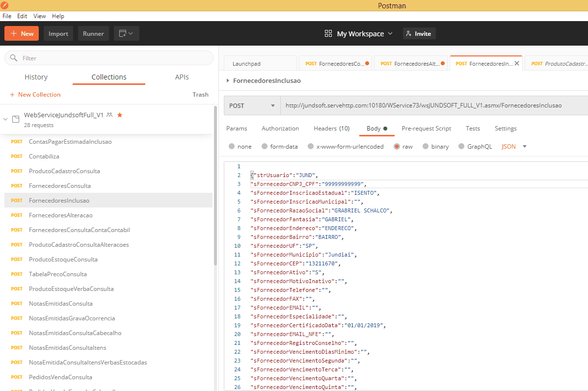The height and width of the screenshot is (391, 588).
Task: Choose the GraphQL body option
Action: click(461, 146)
